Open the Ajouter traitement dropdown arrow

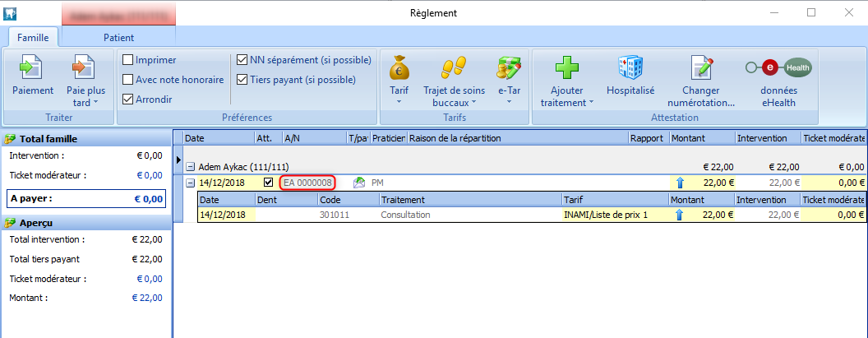[591, 104]
